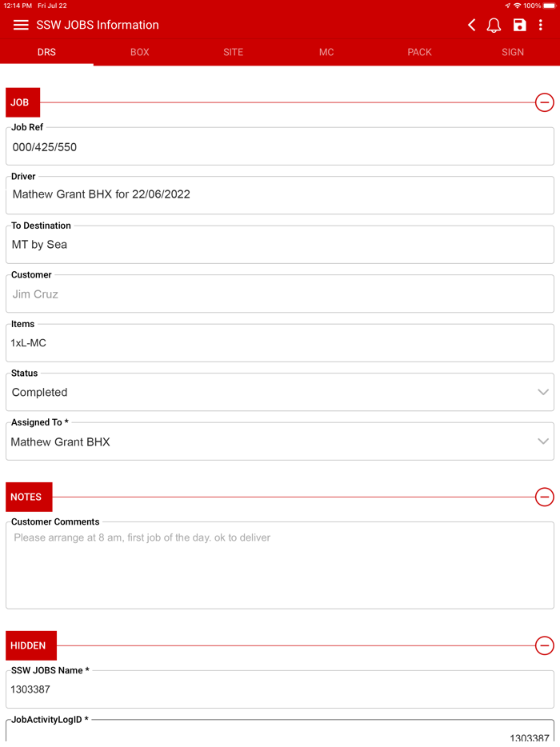Tap the back arrow icon
This screenshot has width=560, height=747.
(471, 25)
